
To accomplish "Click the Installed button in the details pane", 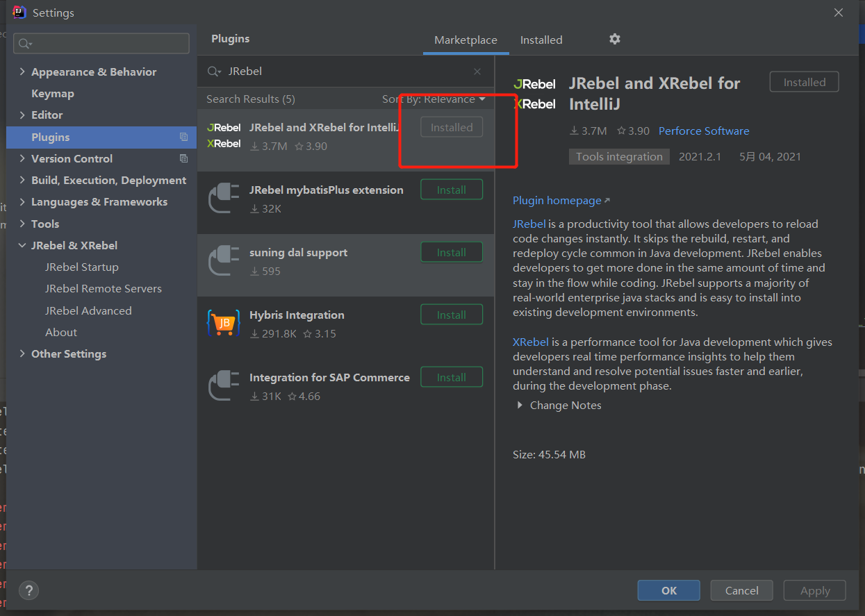I will 805,82.
